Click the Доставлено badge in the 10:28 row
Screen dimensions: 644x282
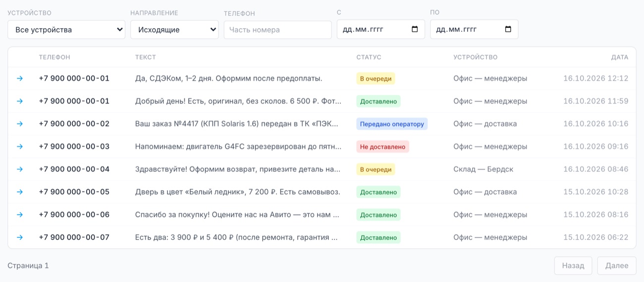tap(378, 192)
